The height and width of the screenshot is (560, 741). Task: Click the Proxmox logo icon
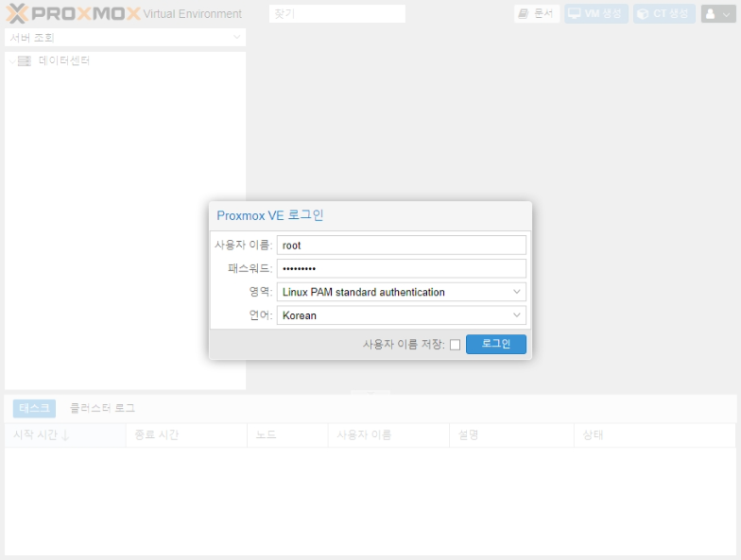(x=74, y=13)
